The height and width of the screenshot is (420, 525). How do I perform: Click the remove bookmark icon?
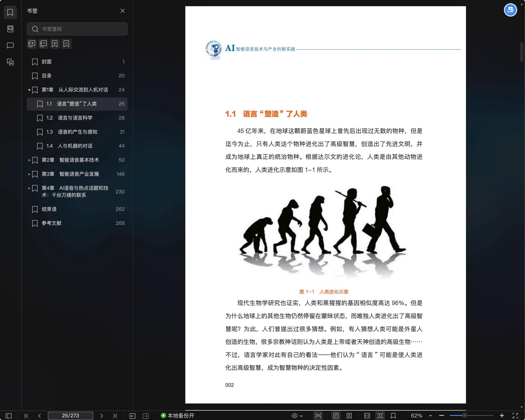[x=66, y=44]
